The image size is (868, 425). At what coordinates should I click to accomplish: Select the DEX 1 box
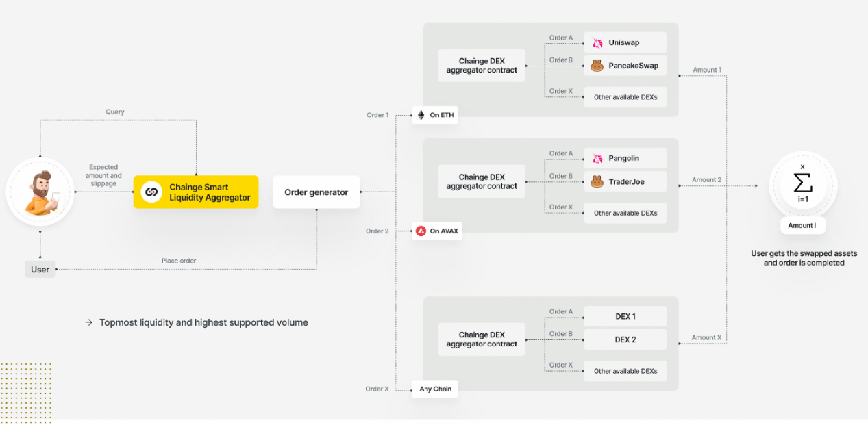[625, 316]
